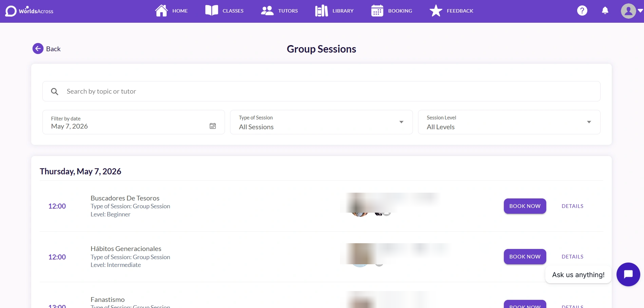Click tutor thumbnail for Buscadores De Tesoros
Screen dimensions: 644x308
[x=360, y=206]
